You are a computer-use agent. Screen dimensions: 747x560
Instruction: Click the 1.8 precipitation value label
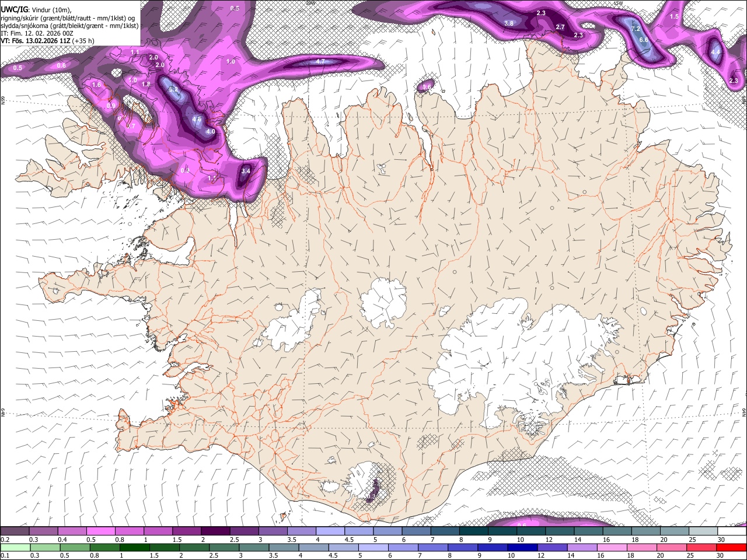(146, 85)
